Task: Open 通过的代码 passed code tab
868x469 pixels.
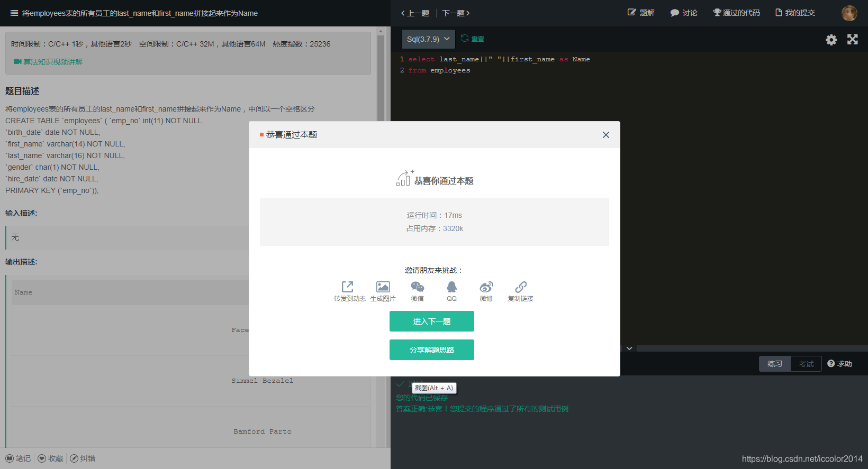Action: (736, 13)
